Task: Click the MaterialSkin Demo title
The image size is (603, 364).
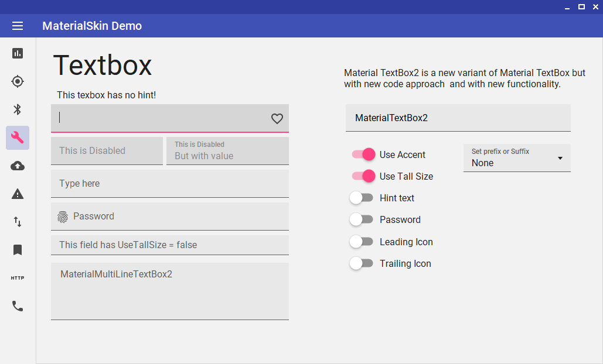Action: pyautogui.click(x=92, y=26)
